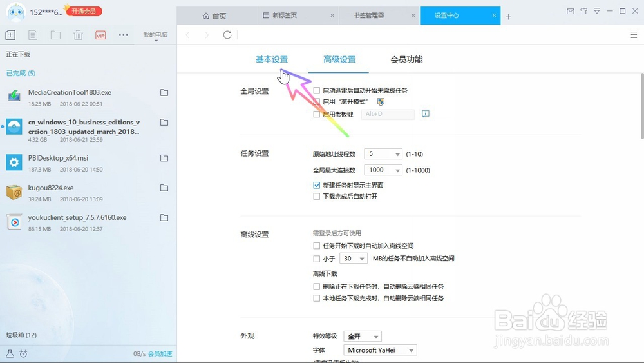Open 原始地址线程数 dropdown showing 5
The width and height of the screenshot is (644, 363).
(x=383, y=153)
